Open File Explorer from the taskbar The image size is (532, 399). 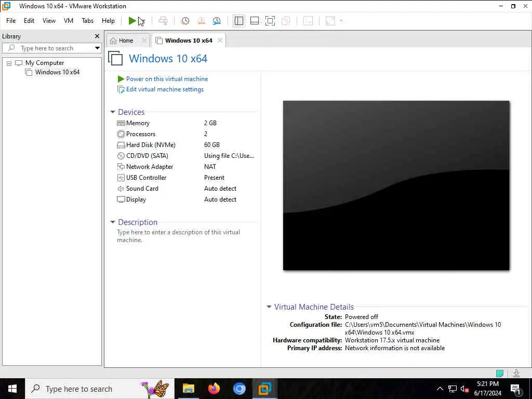(x=188, y=389)
